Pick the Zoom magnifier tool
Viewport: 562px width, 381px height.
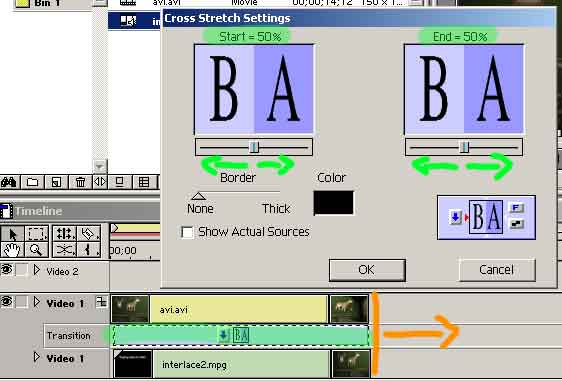(36, 250)
